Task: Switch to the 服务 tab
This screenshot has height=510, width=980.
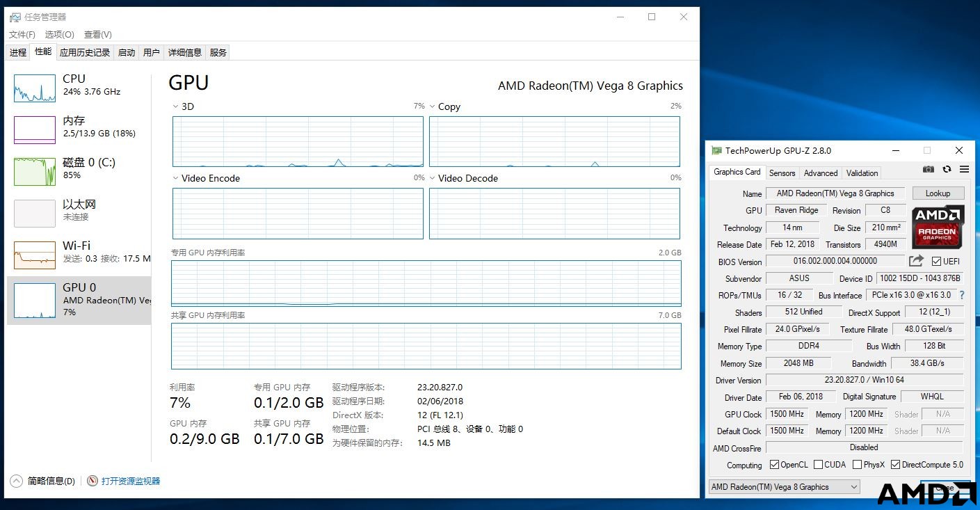Action: 218,52
